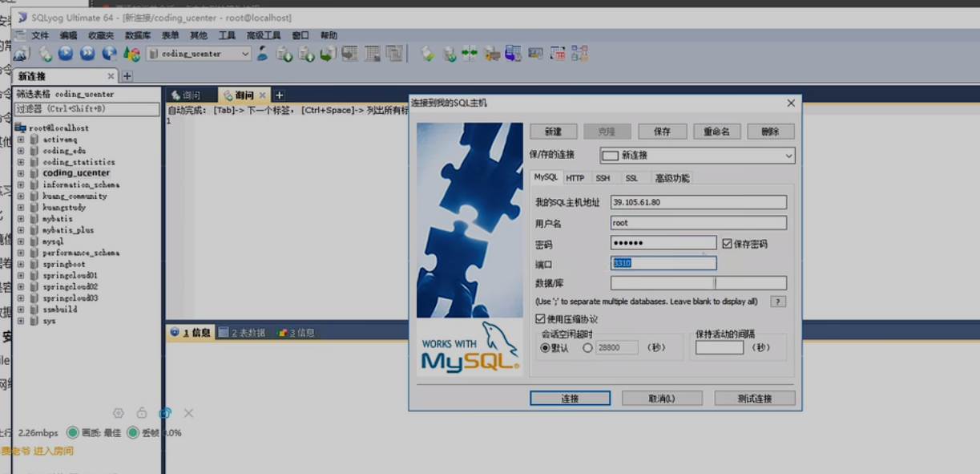
Task: Click the blue-framed picture toolbar icon
Action: (535, 54)
